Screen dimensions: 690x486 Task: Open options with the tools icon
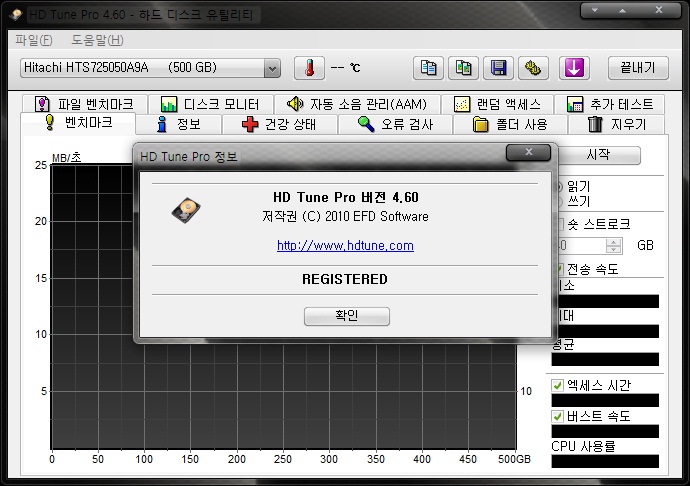pos(533,68)
